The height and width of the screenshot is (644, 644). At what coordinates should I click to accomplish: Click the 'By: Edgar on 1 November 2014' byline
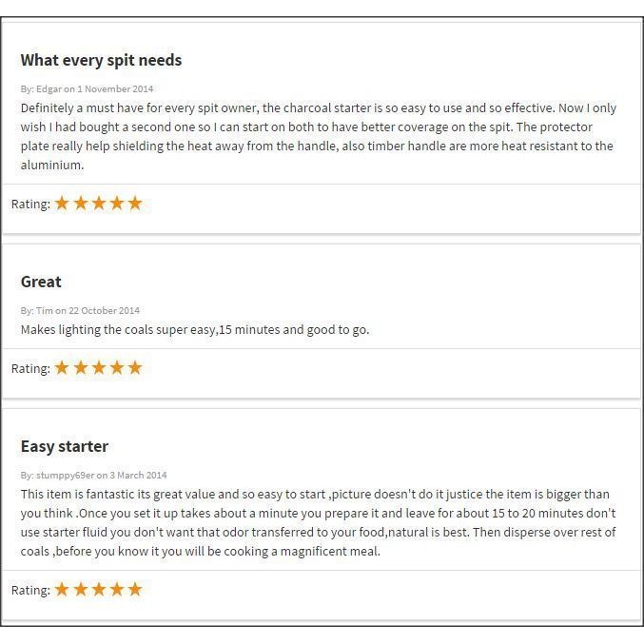click(x=88, y=88)
